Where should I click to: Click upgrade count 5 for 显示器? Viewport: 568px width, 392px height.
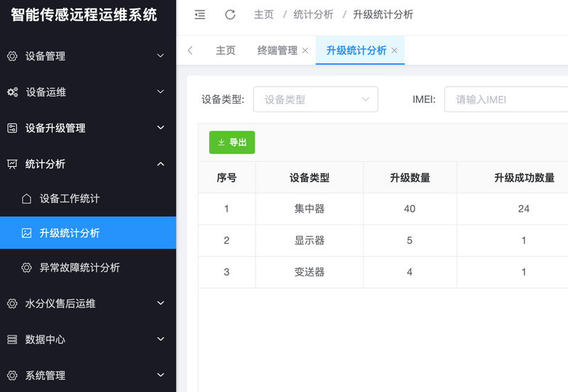[x=410, y=240]
